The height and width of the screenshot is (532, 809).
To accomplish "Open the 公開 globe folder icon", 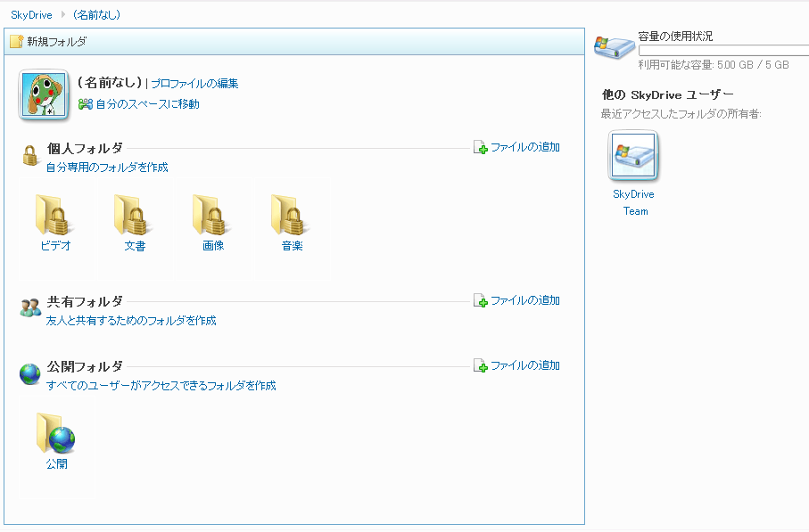I will (55, 433).
